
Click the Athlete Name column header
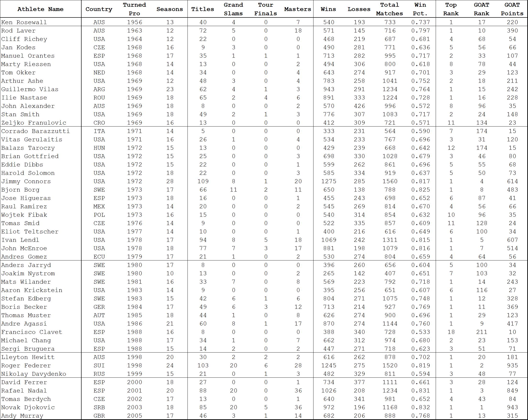pos(40,9)
